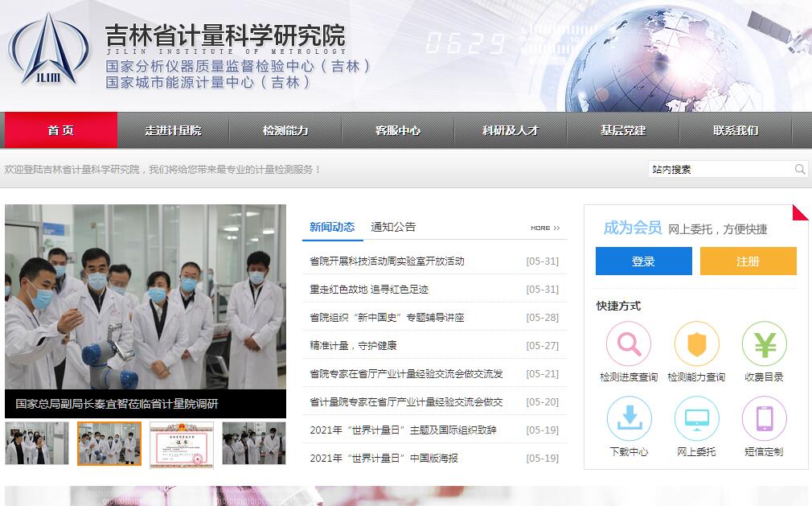Image resolution: width=812 pixels, height=506 pixels.
Task: Open the 短信定制 phone icon
Action: coord(764,419)
